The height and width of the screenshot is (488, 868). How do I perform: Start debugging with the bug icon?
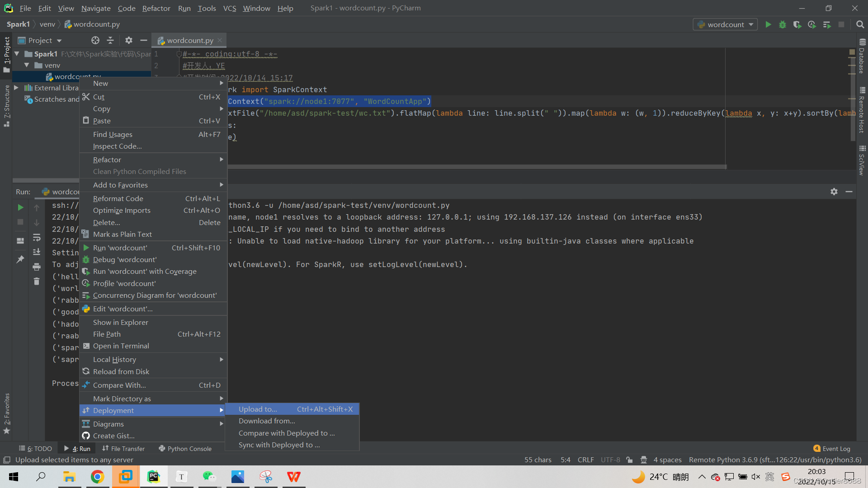point(783,24)
